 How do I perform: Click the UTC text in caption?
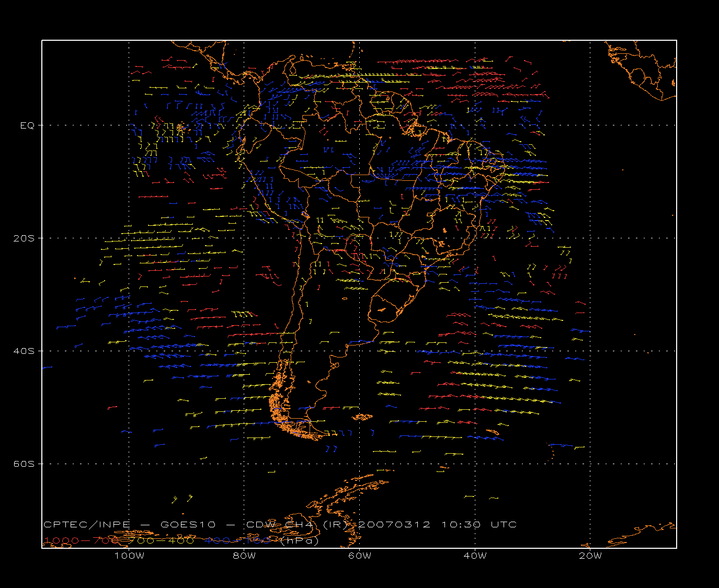(504, 525)
